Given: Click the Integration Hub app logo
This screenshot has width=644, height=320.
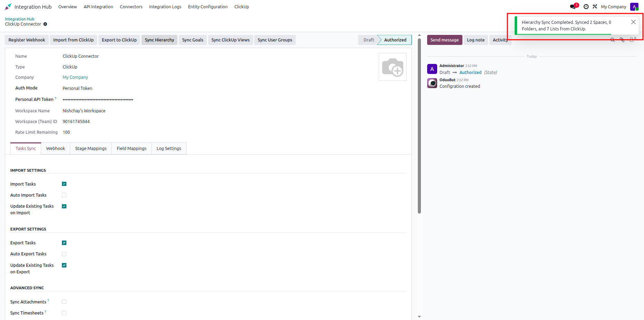Looking at the screenshot, I should pos(8,7).
